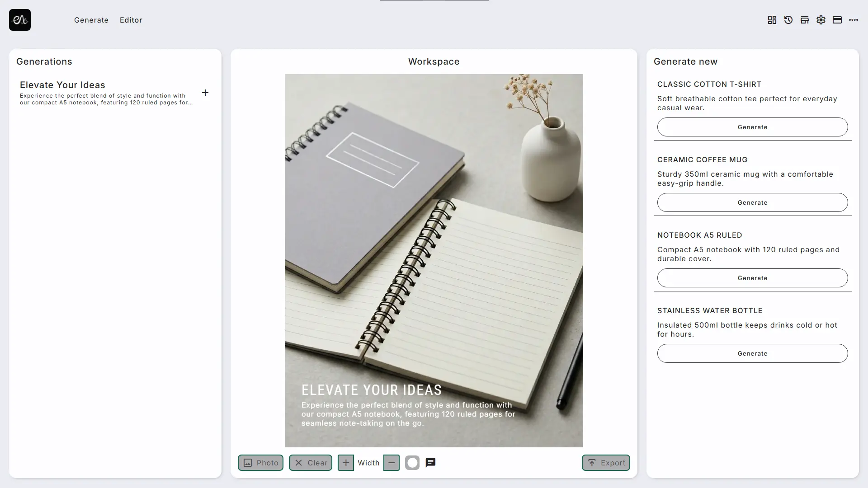
Task: Click the generation description under Elevate Your Ideas
Action: [x=106, y=99]
